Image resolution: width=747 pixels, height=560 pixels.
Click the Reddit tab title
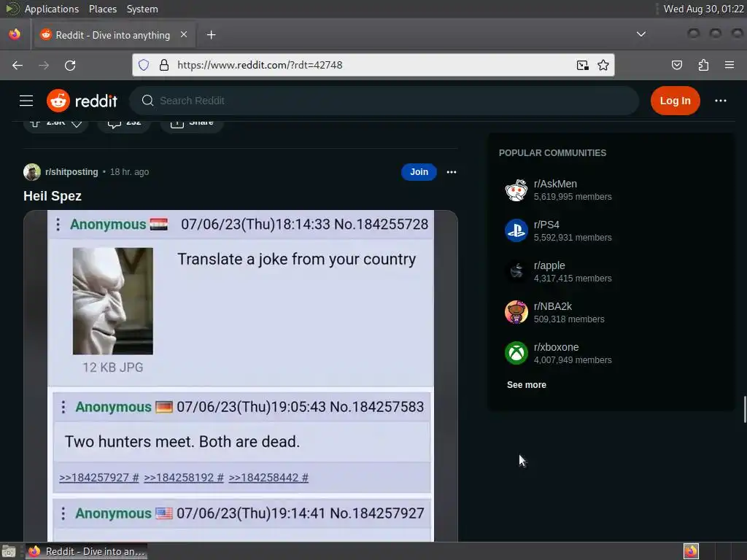pos(113,35)
